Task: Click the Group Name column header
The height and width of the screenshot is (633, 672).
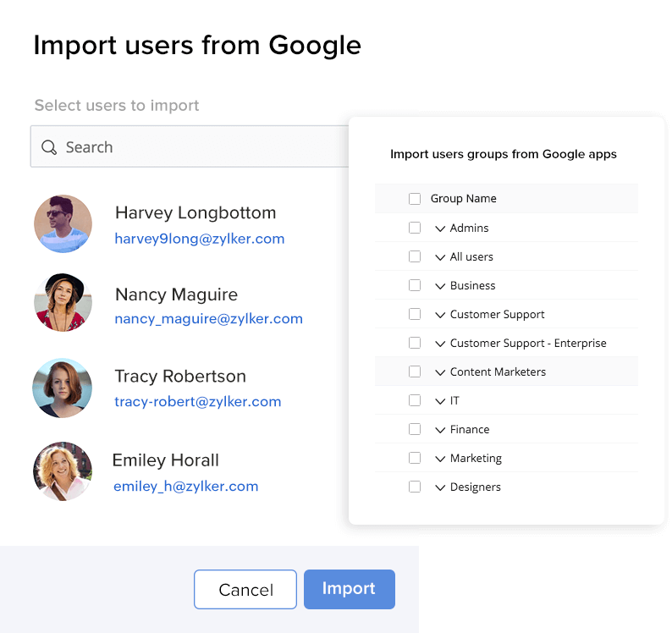Action: tap(463, 198)
